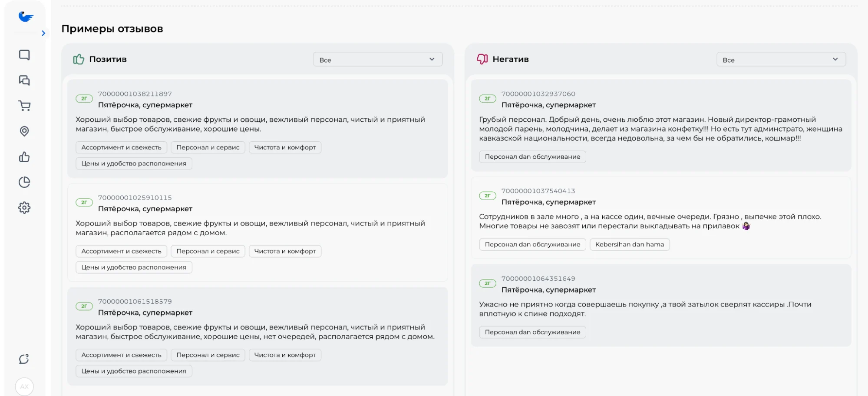Click the 2Г badge on review 70000001061518579
The height and width of the screenshot is (396, 868).
[84, 306]
